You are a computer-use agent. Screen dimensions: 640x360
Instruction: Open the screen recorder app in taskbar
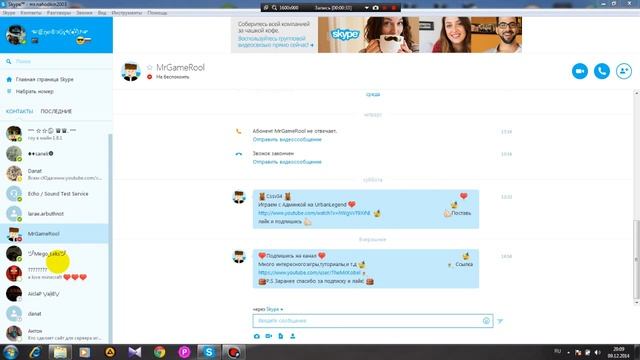[x=233, y=352]
